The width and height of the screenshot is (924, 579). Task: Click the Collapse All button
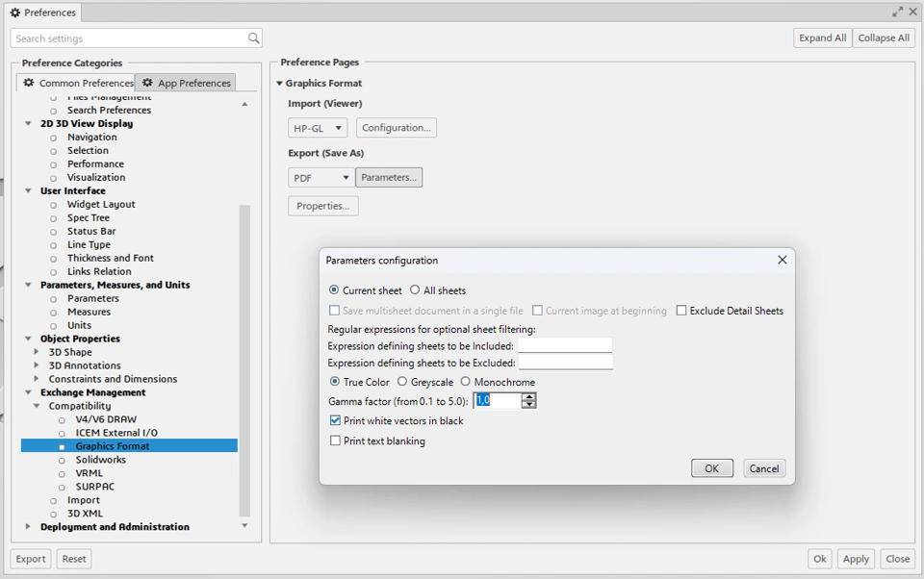(x=883, y=38)
